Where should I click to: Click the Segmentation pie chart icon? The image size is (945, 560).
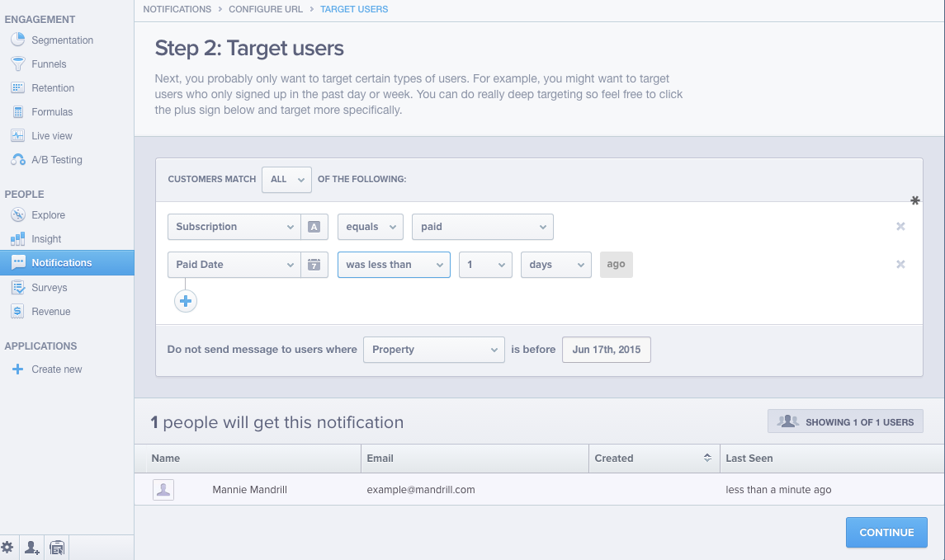click(x=18, y=40)
